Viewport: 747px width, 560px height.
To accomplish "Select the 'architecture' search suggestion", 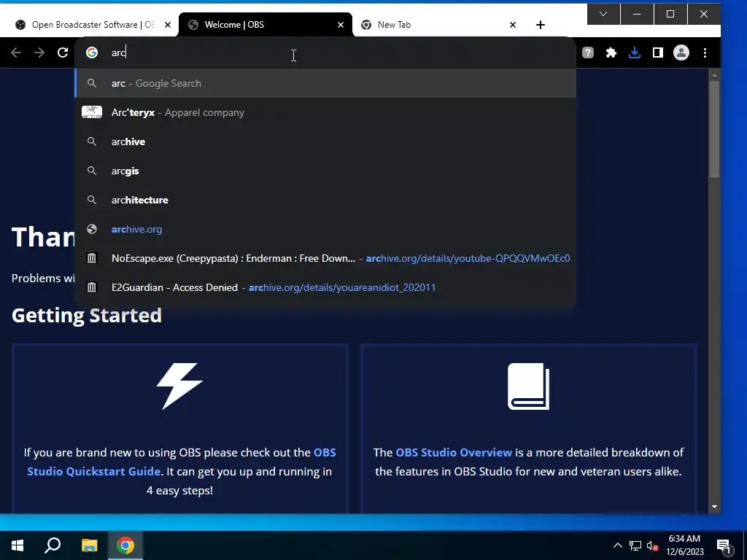I will coord(325,200).
